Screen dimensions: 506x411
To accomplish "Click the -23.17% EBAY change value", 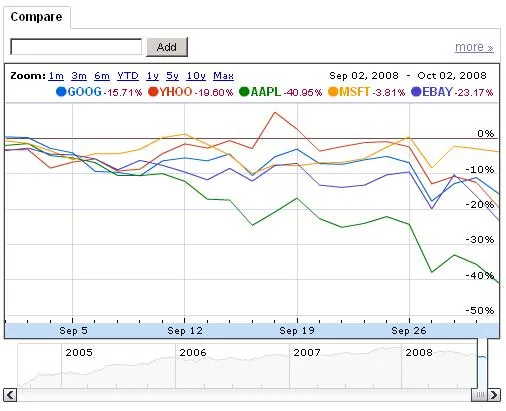I will click(474, 93).
